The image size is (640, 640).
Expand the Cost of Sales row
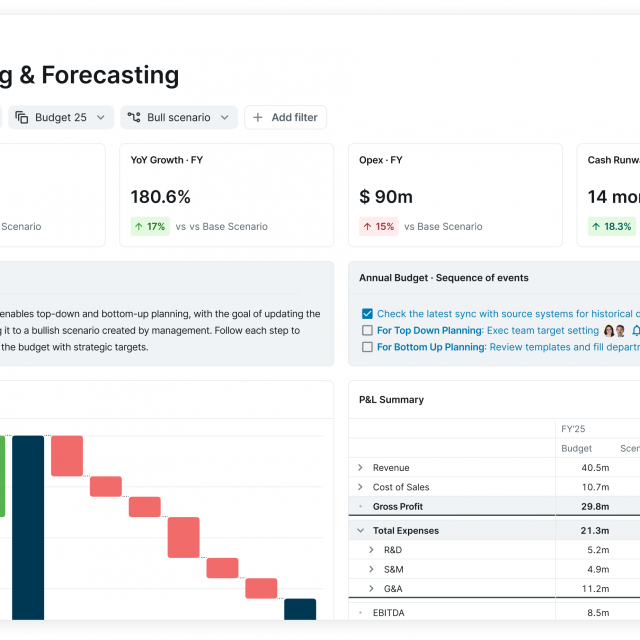tap(360, 487)
